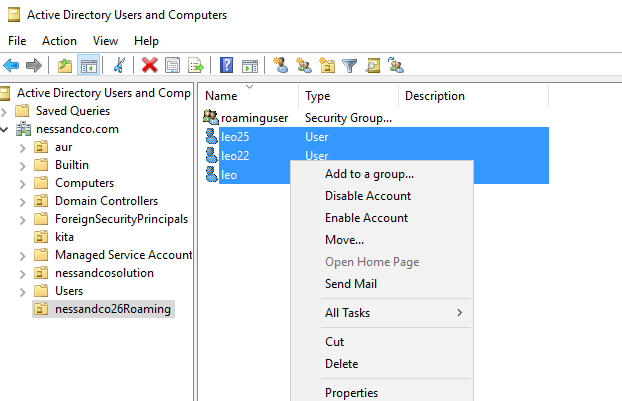
Task: Go up one level with folder icon
Action: point(65,65)
